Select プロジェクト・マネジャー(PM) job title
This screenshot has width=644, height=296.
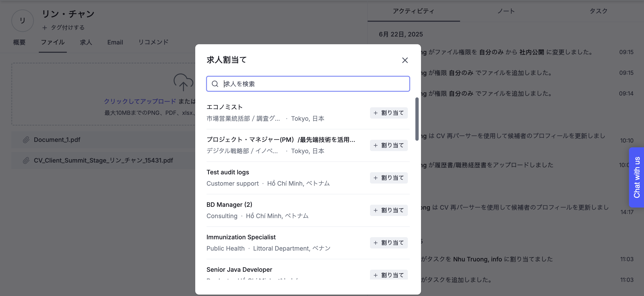click(281, 140)
